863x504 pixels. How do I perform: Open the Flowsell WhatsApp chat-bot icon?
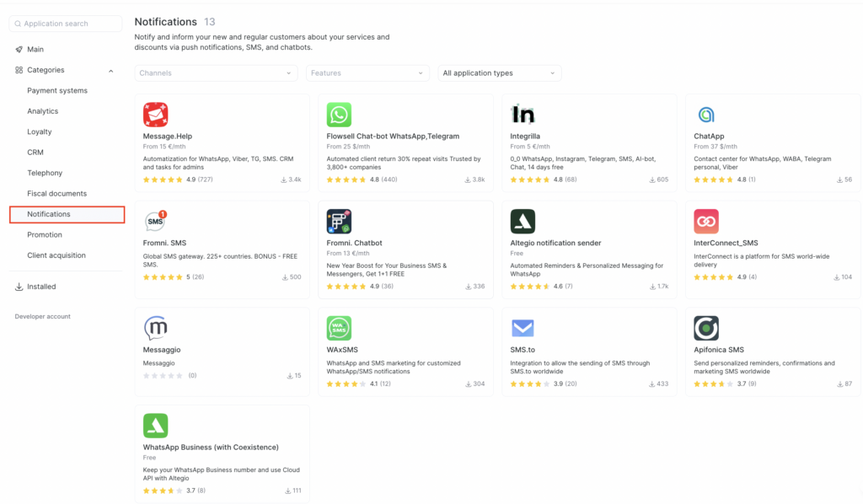tap(339, 115)
